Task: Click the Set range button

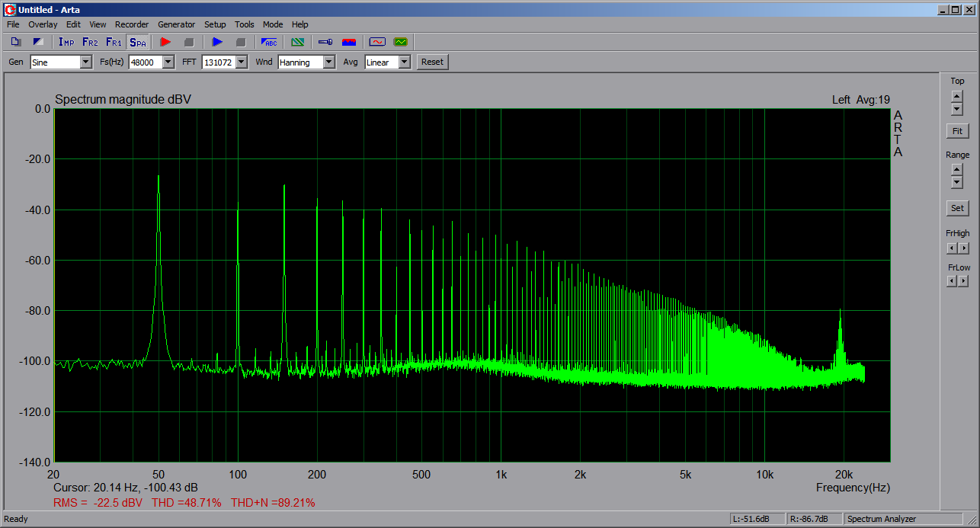Action: coord(957,208)
